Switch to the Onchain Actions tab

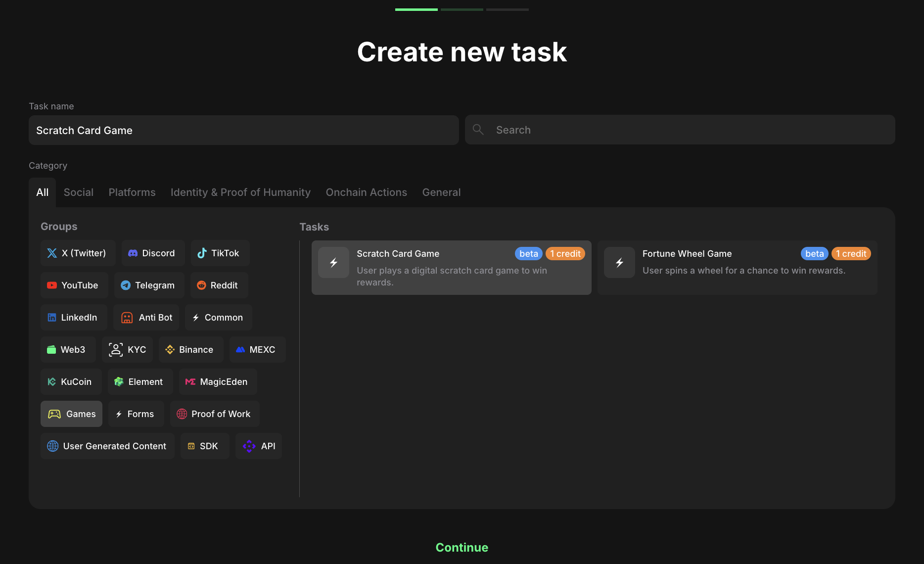click(x=367, y=192)
